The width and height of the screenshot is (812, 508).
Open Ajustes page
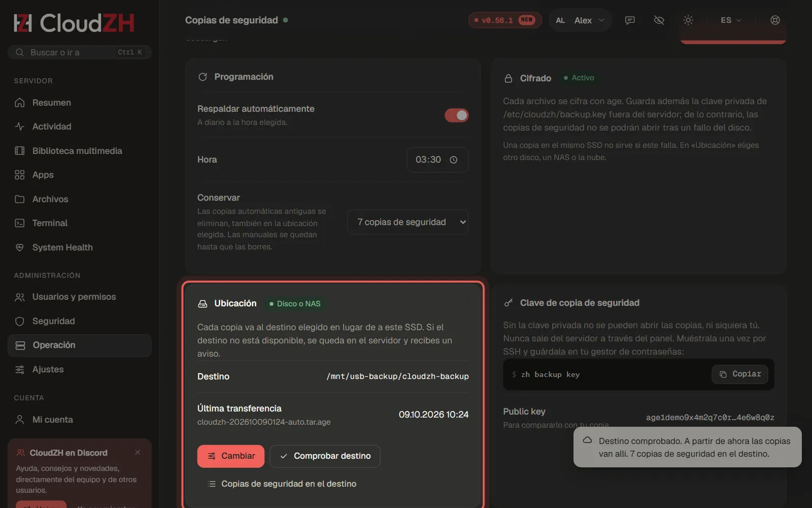80,369
